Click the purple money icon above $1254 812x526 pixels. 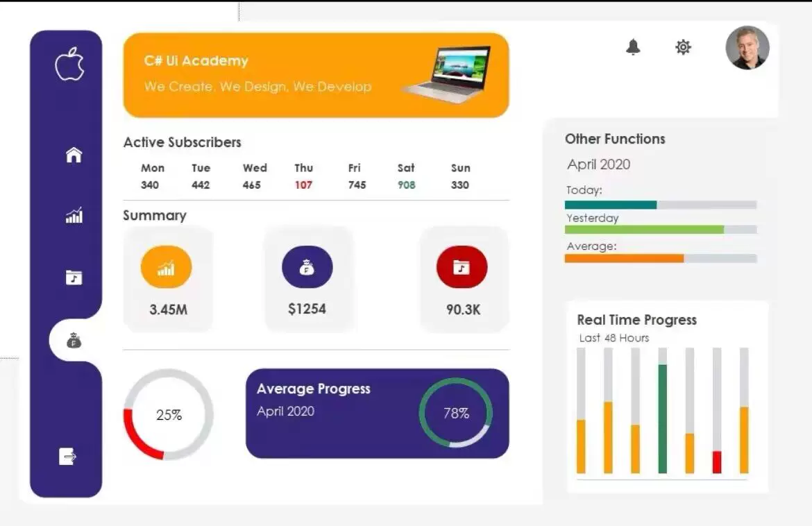(x=307, y=268)
